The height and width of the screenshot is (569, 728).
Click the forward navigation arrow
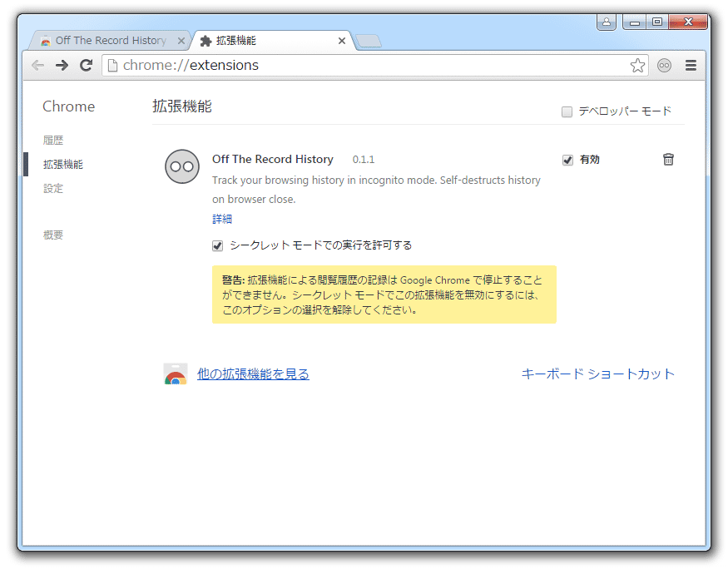click(62, 66)
